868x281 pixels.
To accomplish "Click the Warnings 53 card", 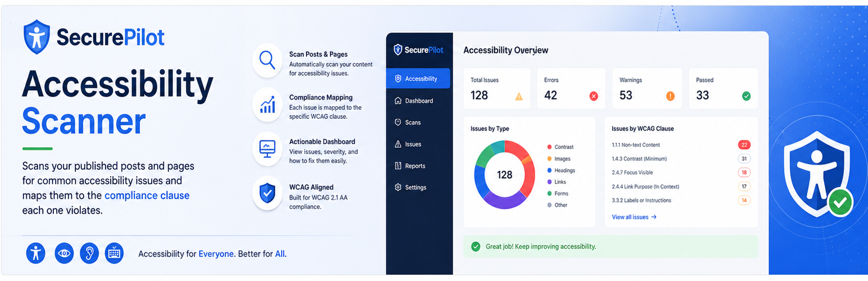I will [647, 89].
